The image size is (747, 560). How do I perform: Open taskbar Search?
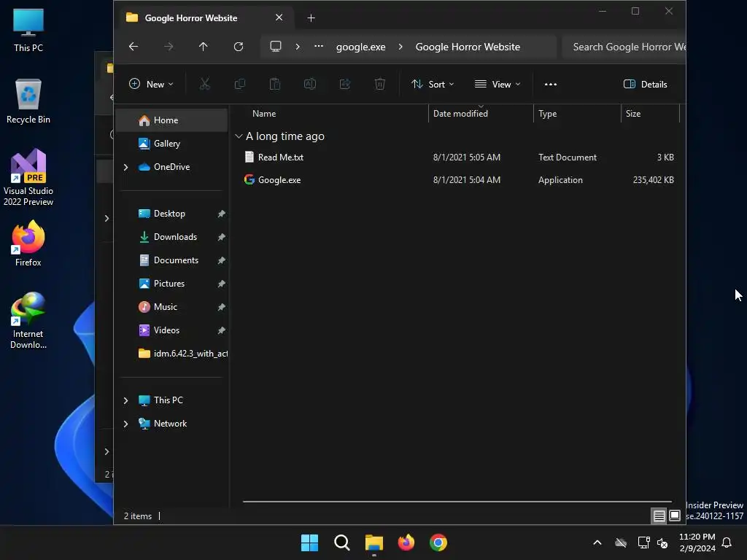click(341, 542)
